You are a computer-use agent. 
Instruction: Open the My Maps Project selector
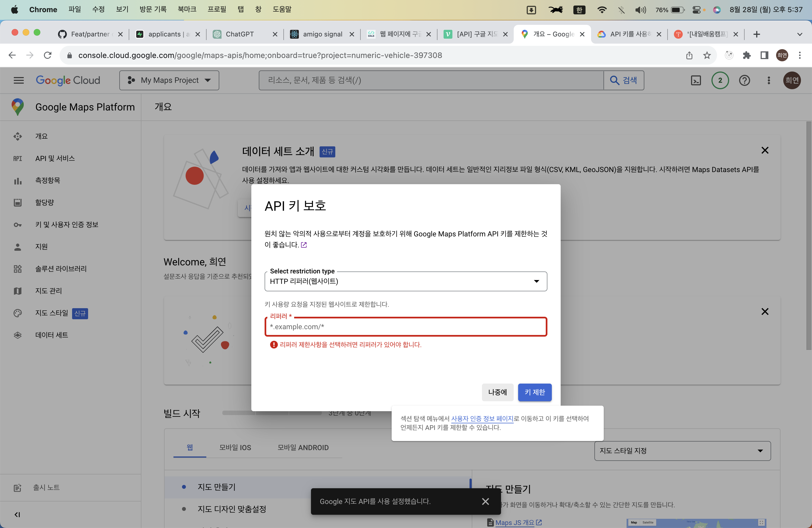169,80
